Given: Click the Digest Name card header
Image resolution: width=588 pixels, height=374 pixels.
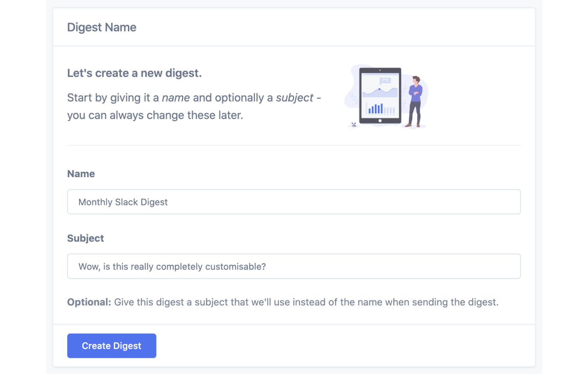Looking at the screenshot, I should 102,27.
